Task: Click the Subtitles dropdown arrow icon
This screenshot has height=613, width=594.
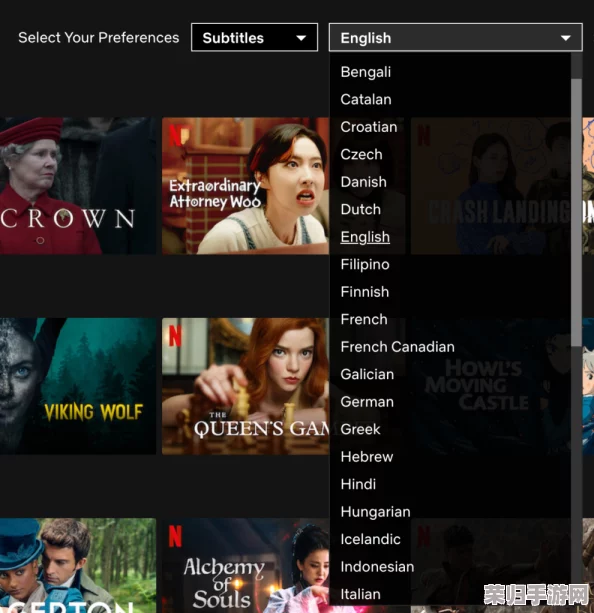Action: (x=301, y=38)
